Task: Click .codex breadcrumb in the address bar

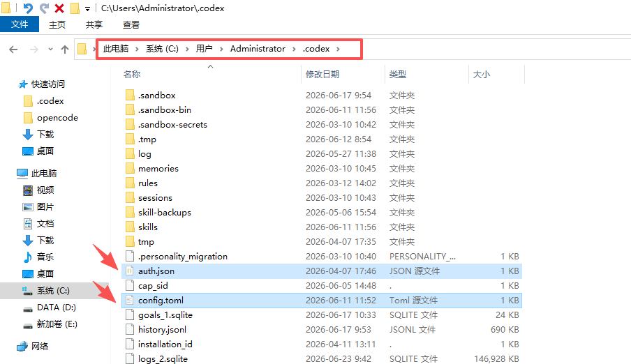Action: pyautogui.click(x=316, y=49)
